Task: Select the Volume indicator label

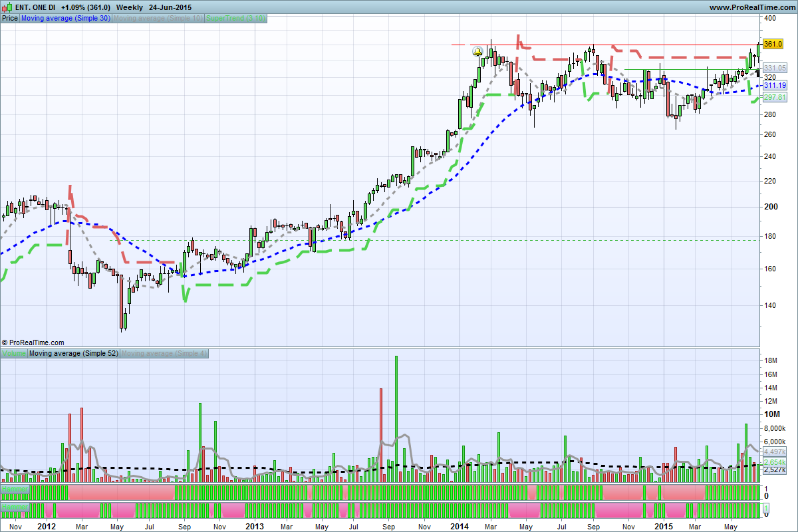Action: 14,353
